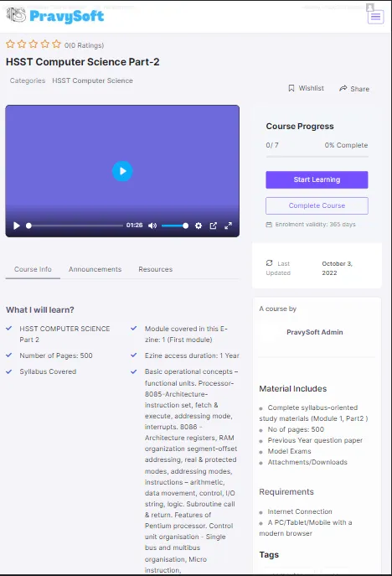Image resolution: width=392 pixels, height=576 pixels.
Task: Open video in a pop-out window
Action: (214, 226)
